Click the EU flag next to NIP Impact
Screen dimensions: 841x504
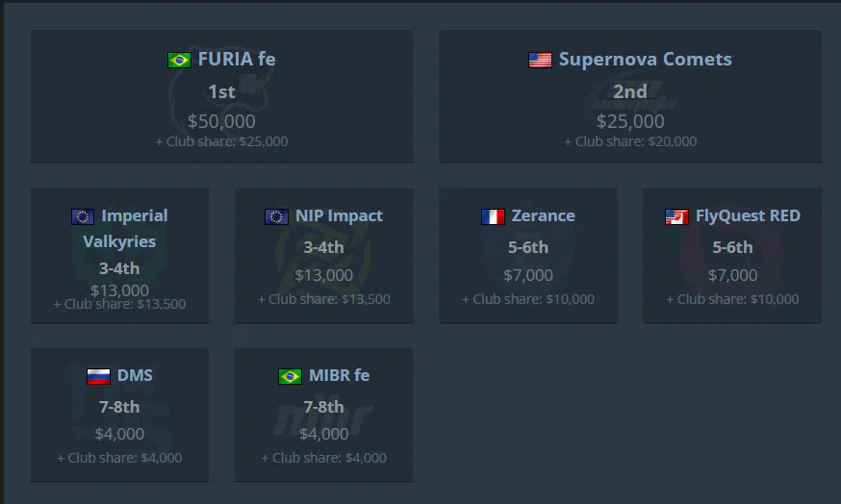coord(276,216)
